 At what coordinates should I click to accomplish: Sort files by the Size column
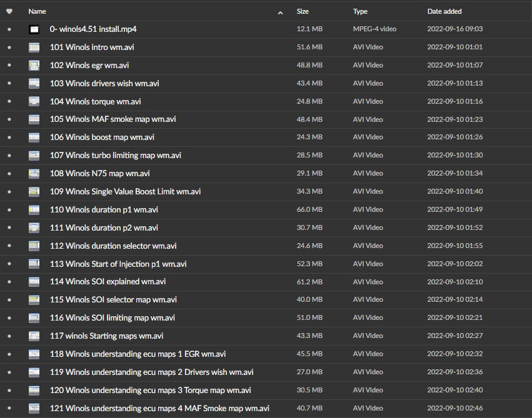pyautogui.click(x=303, y=11)
